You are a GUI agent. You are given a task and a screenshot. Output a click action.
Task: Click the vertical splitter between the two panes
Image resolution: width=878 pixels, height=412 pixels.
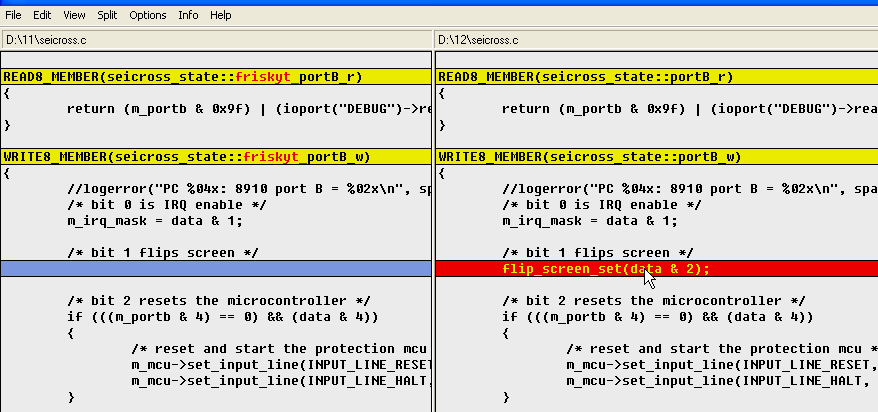pyautogui.click(x=433, y=230)
